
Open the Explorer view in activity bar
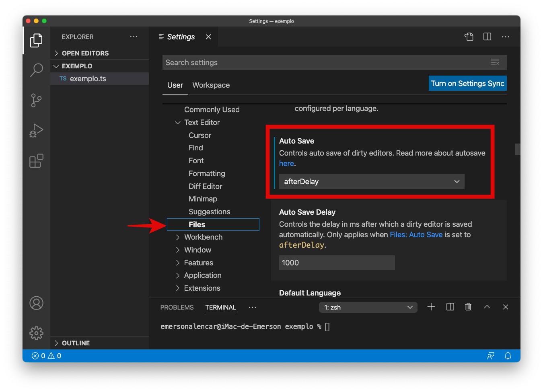pyautogui.click(x=36, y=40)
